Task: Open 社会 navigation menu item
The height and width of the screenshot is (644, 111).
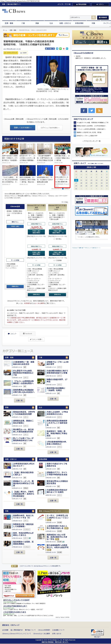Action: (x=51, y=23)
